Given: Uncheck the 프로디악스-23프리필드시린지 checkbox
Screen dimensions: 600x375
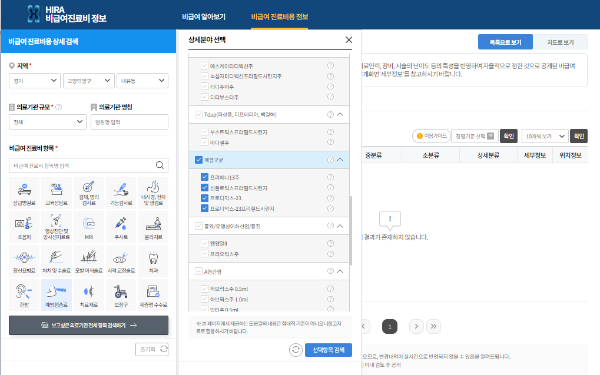Looking at the screenshot, I should click(205, 208).
